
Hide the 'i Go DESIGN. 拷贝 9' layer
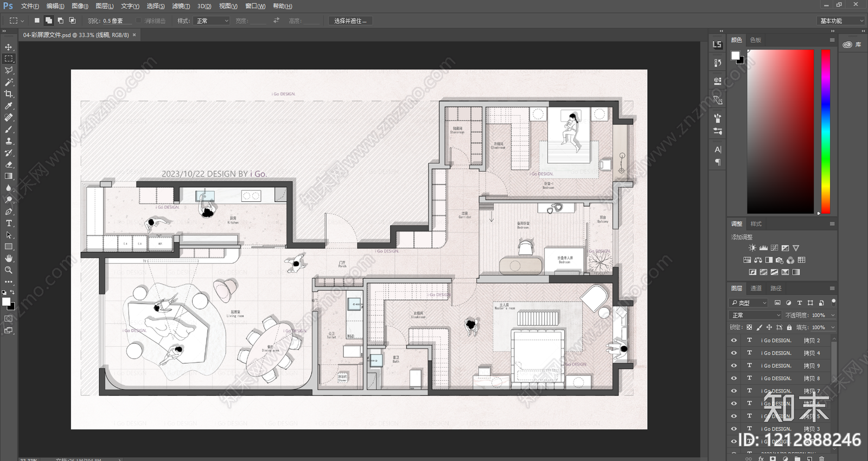point(734,366)
